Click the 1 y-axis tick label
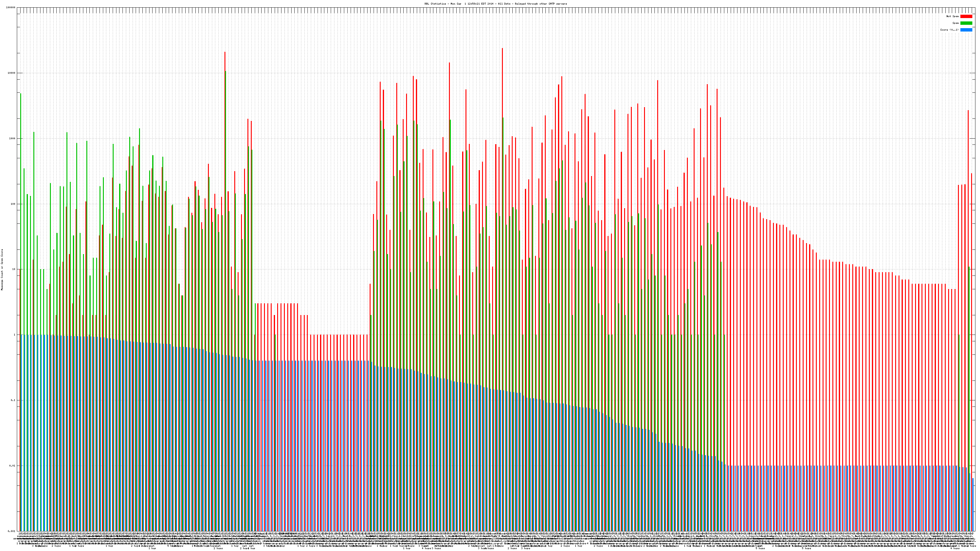 pos(15,335)
